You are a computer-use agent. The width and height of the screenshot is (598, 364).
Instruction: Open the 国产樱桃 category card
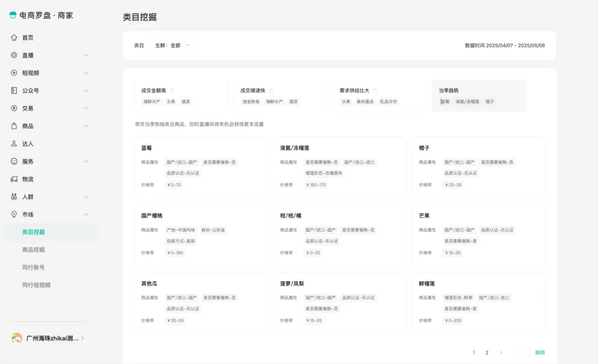(200, 235)
